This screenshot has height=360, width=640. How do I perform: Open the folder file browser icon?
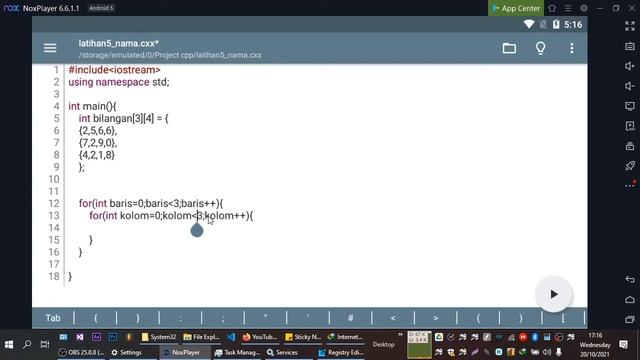(x=509, y=48)
